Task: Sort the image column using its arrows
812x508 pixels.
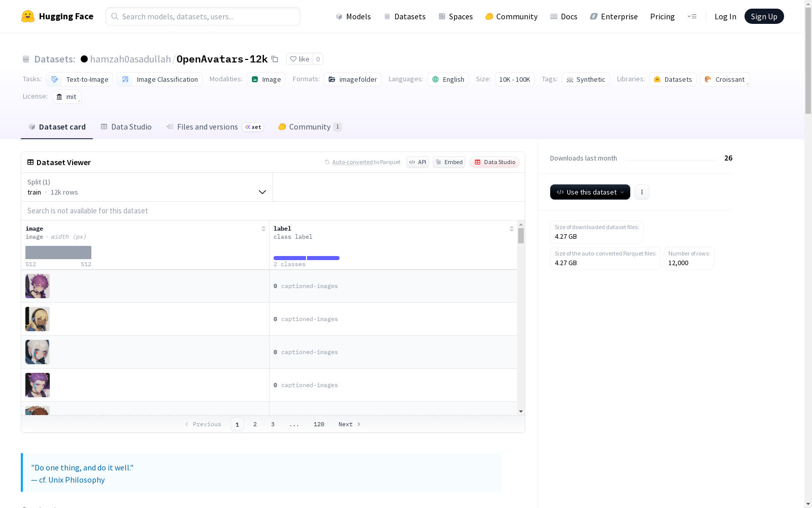Action: [263, 229]
